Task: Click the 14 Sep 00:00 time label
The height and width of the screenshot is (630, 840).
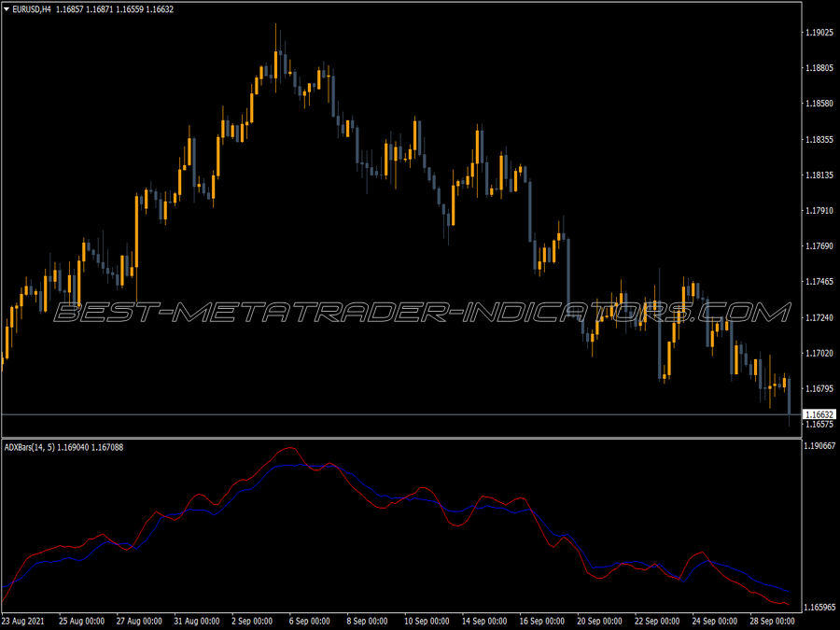Action: pos(484,622)
